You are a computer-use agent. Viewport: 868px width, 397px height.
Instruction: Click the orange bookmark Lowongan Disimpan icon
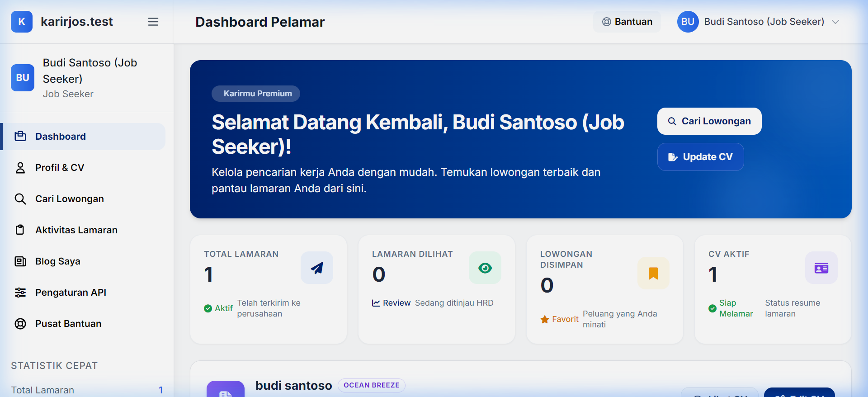point(653,273)
